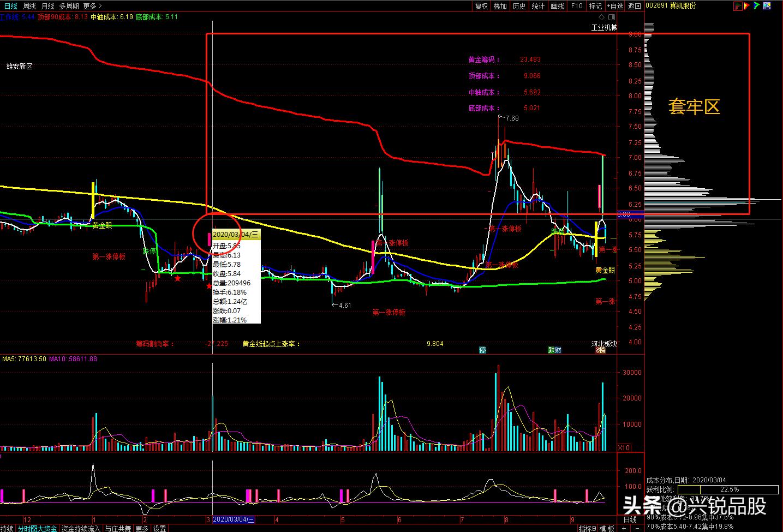
Task: Select the 资金持续流入 indicator tab
Action: point(80,528)
